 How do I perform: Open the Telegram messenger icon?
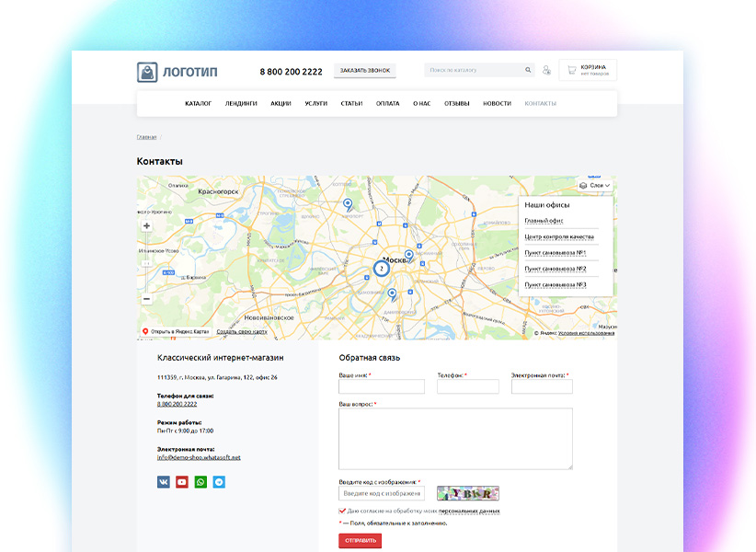point(219,481)
